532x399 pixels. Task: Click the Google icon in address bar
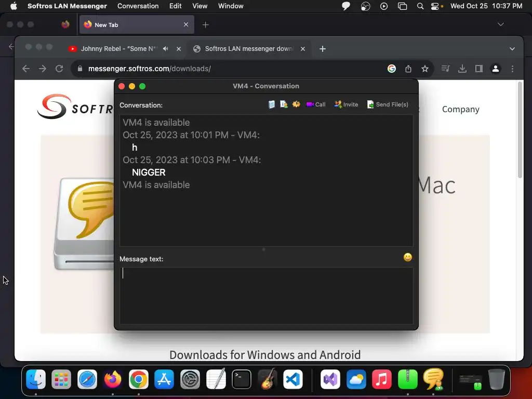392,69
